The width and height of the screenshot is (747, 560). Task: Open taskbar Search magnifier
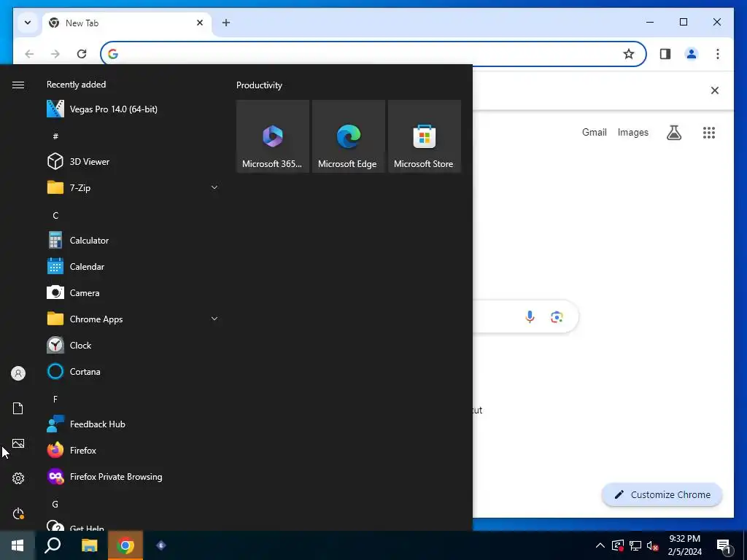[x=53, y=545]
